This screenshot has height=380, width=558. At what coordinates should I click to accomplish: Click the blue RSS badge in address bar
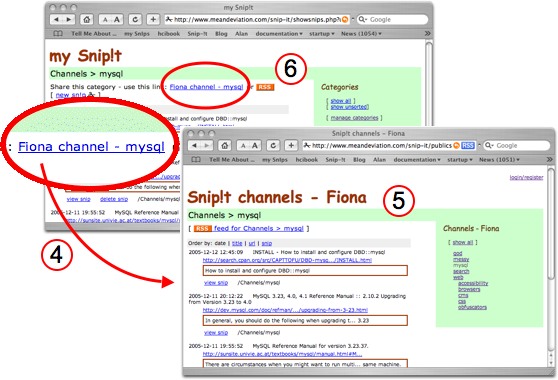468,146
